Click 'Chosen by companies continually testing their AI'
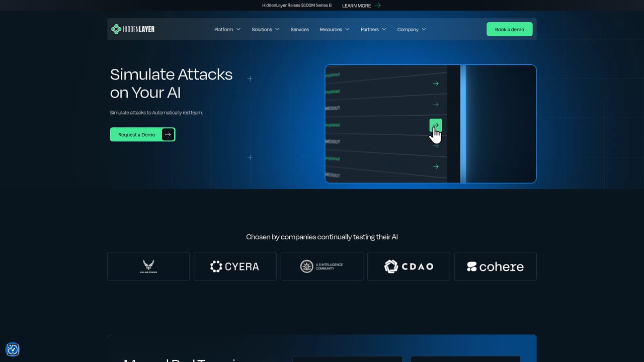 322,237
